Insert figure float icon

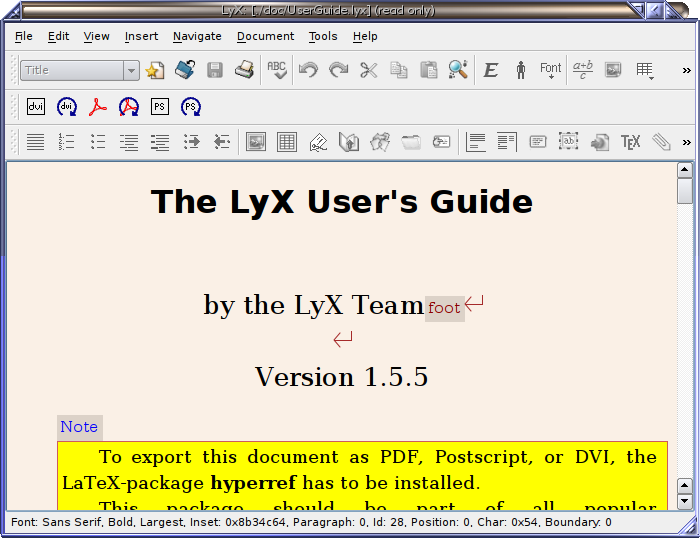[x=256, y=142]
